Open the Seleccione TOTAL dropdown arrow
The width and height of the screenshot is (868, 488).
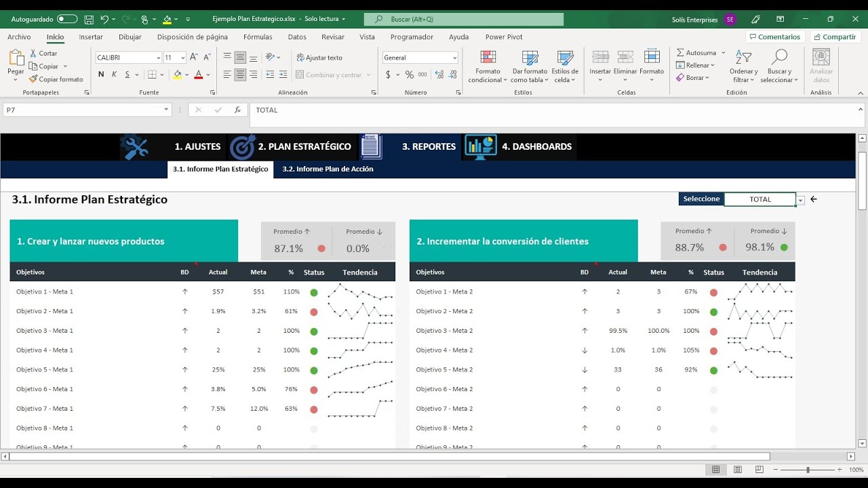point(801,200)
